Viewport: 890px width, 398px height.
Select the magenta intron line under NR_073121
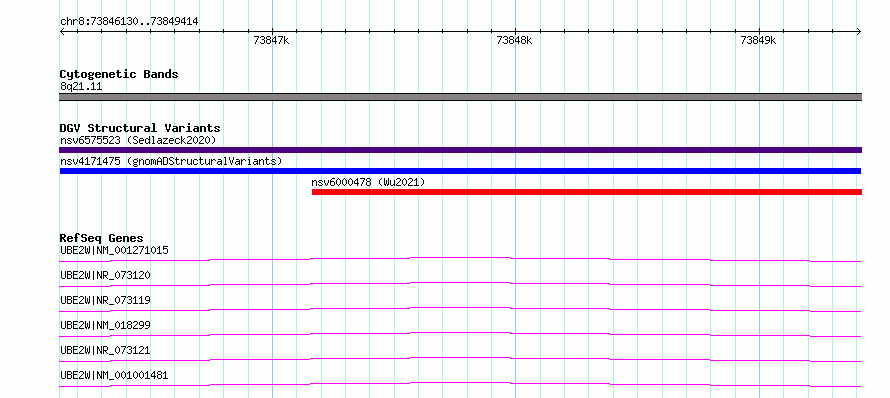(x=460, y=359)
